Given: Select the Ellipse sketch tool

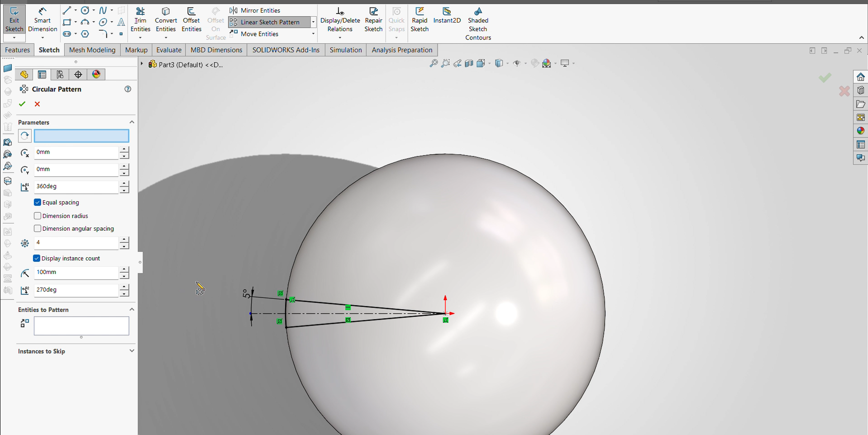Looking at the screenshot, I should (103, 22).
